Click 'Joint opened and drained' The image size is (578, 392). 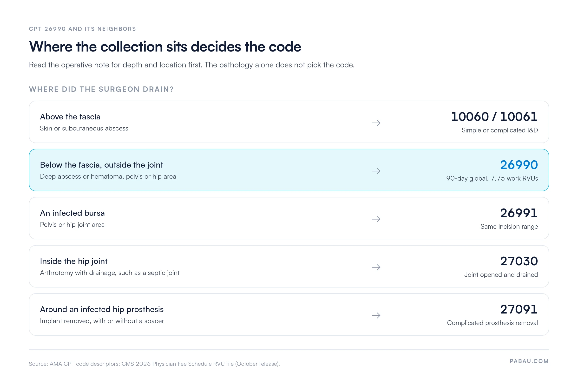pyautogui.click(x=501, y=275)
